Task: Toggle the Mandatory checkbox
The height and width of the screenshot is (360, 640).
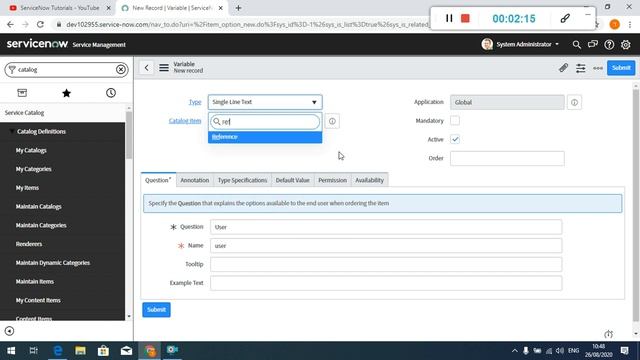Action: point(455,120)
